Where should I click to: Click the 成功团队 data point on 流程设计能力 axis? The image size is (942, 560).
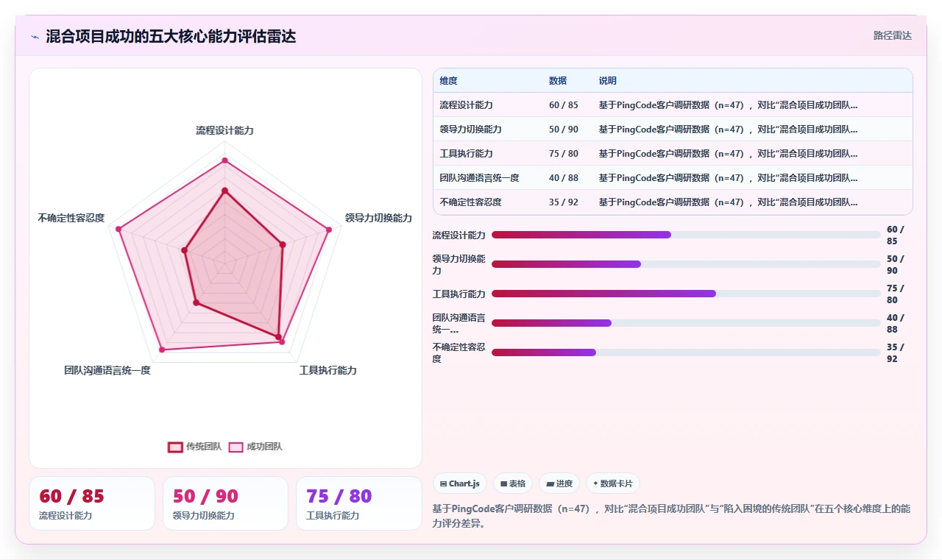(224, 160)
